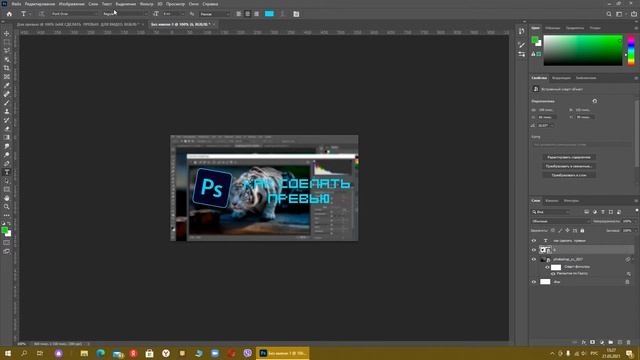Open the layer filter type dropdown

coord(550,212)
